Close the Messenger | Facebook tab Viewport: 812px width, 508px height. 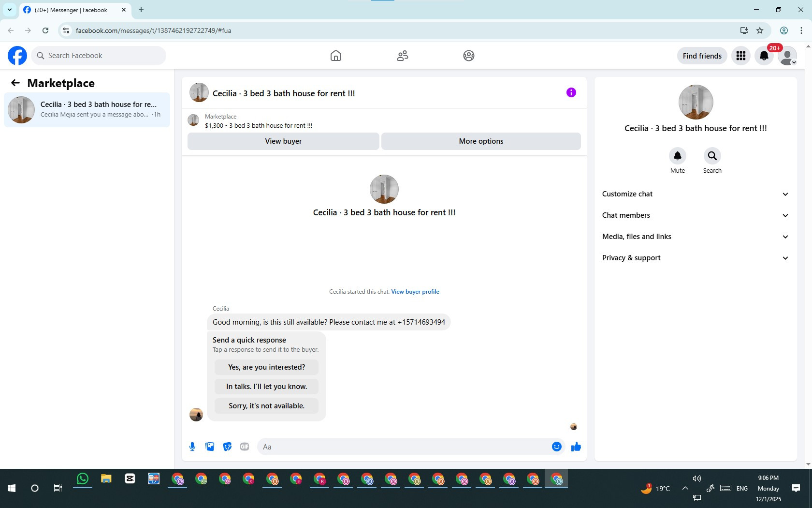click(124, 10)
